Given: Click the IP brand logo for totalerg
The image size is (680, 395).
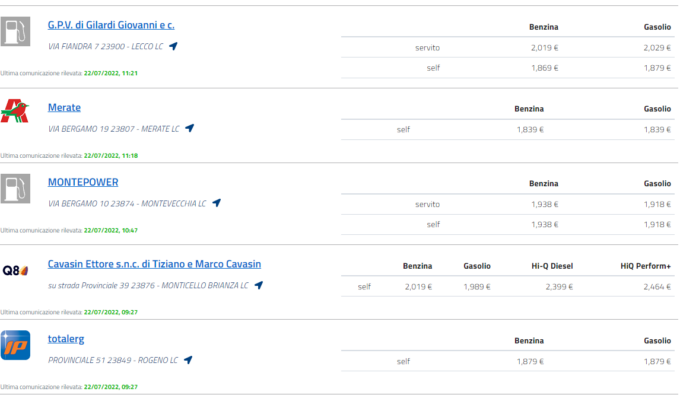Looking at the screenshot, I should [x=16, y=345].
